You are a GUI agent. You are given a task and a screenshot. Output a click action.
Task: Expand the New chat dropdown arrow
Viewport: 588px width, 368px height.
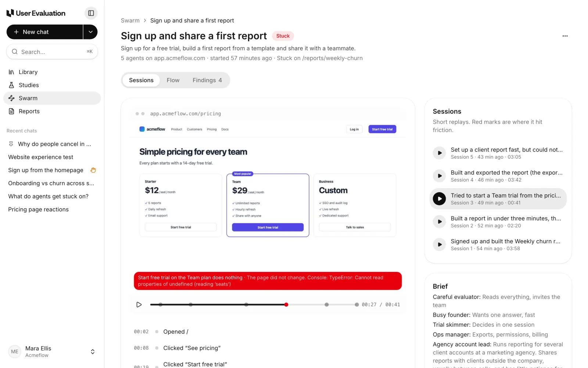pyautogui.click(x=90, y=32)
